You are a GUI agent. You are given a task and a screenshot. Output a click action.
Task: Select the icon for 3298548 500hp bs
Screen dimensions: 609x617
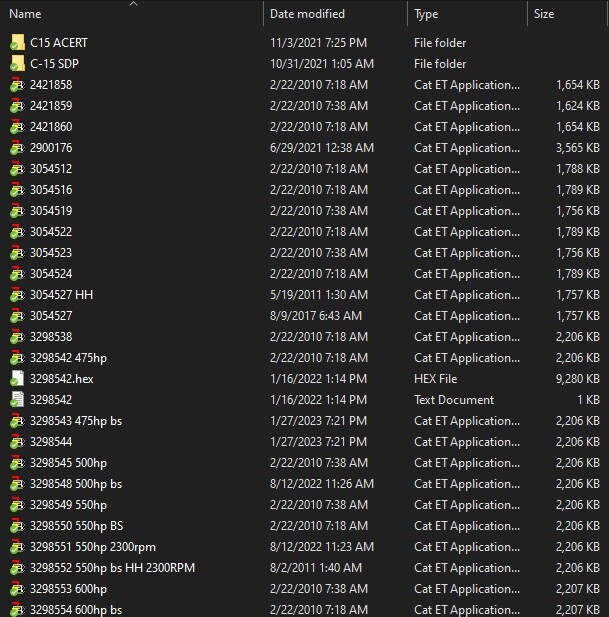[17, 484]
